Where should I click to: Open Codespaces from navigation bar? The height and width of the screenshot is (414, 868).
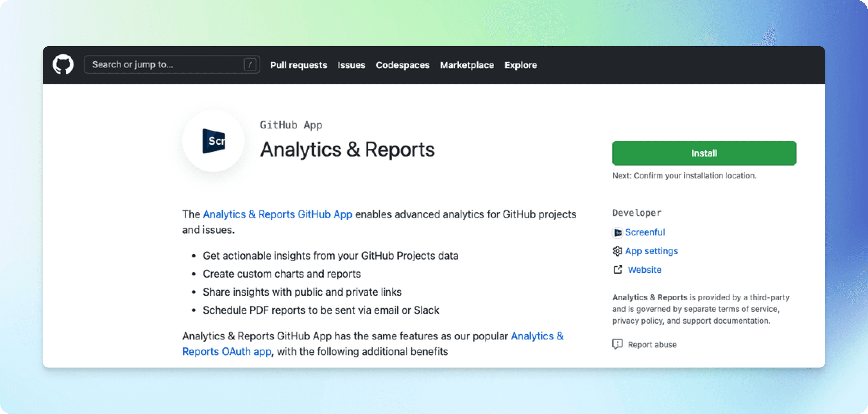[403, 65]
